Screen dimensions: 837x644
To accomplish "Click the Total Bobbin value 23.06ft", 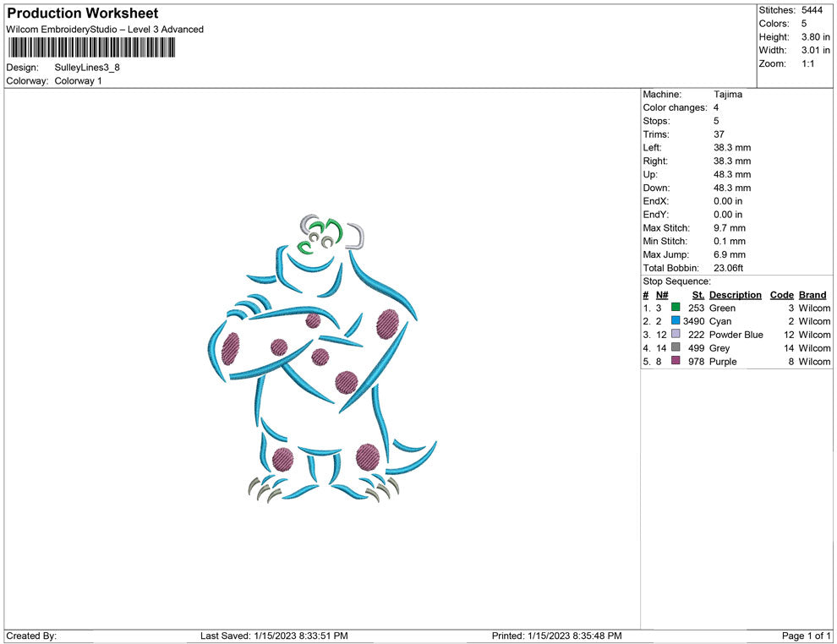I will coord(729,268).
